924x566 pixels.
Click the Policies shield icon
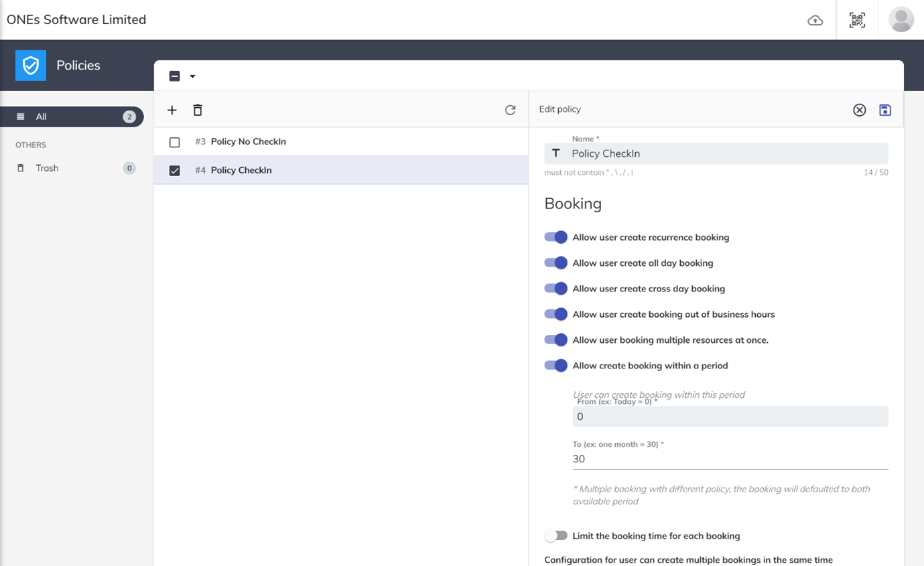31,65
